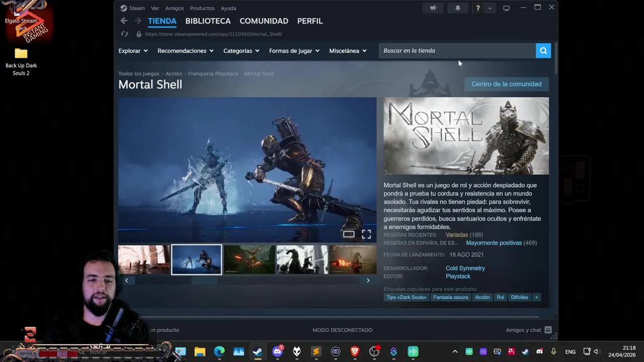644x362 pixels.
Task: Open the Cold Symmetry developer link
Action: click(x=465, y=268)
